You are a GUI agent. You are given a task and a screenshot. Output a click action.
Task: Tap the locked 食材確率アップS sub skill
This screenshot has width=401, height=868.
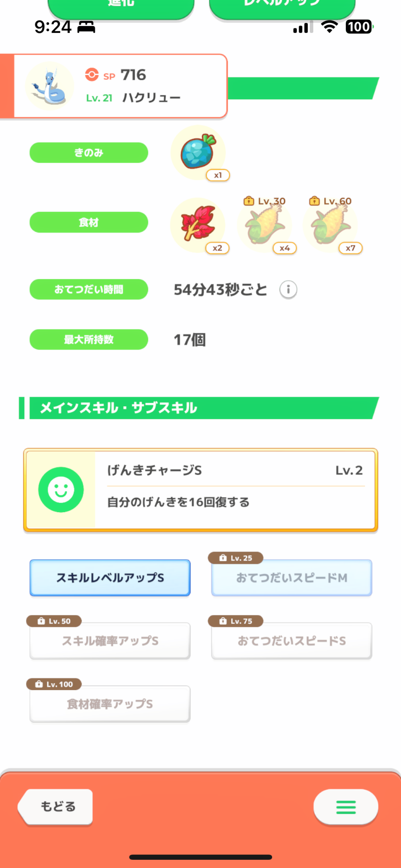110,704
